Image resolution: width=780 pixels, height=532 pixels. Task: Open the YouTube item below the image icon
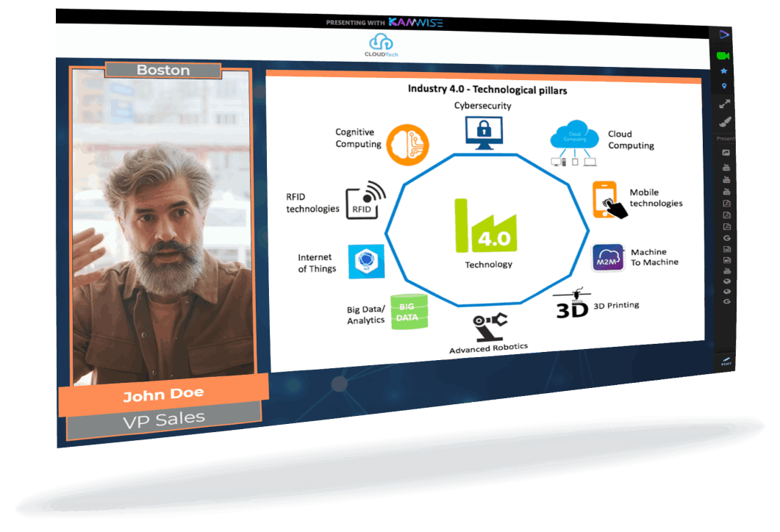coord(727,271)
